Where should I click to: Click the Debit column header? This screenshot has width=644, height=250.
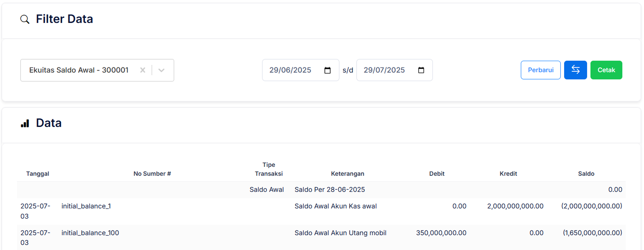437,174
